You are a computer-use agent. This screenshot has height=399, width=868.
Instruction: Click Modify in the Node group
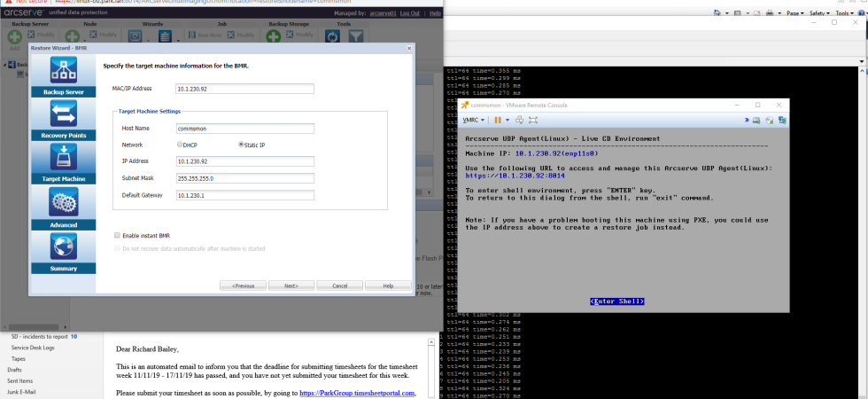[x=104, y=35]
